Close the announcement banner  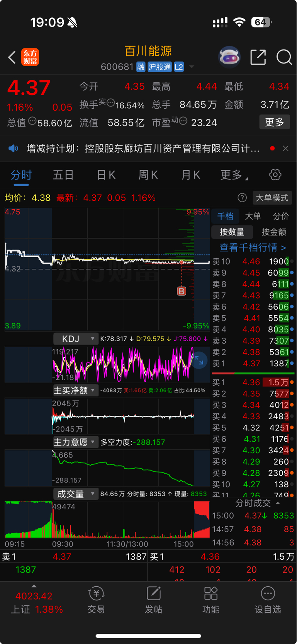point(285,149)
